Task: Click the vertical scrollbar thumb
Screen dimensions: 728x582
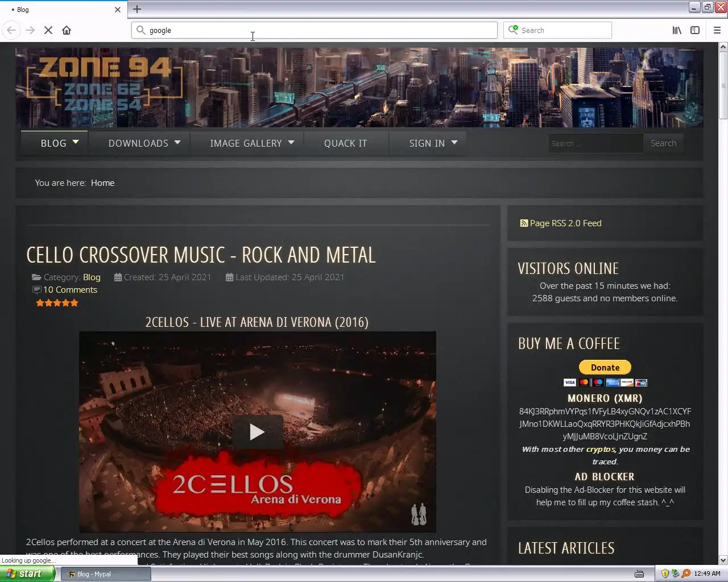Action: (723, 85)
